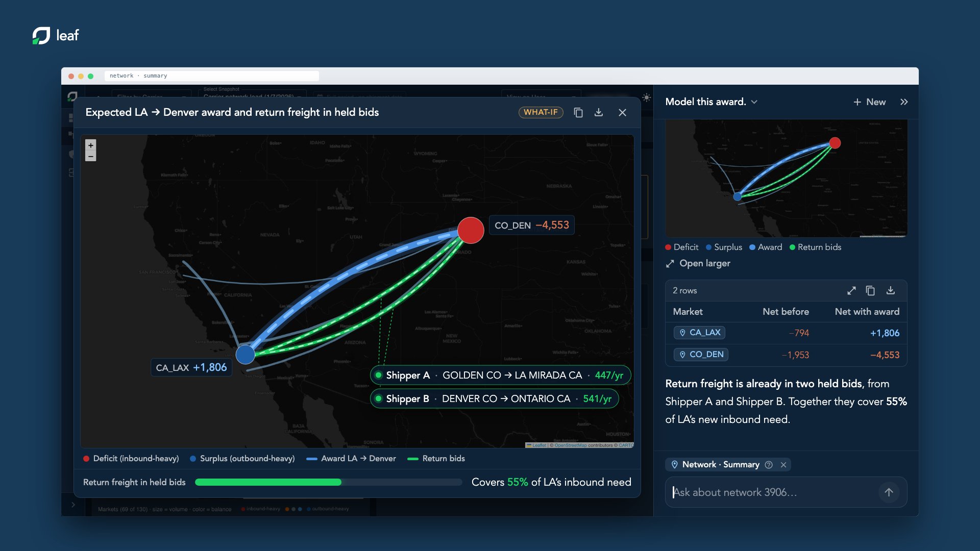Open Shipper B Denver to Ontario bid
The width and height of the screenshot is (980, 551).
[x=494, y=398]
